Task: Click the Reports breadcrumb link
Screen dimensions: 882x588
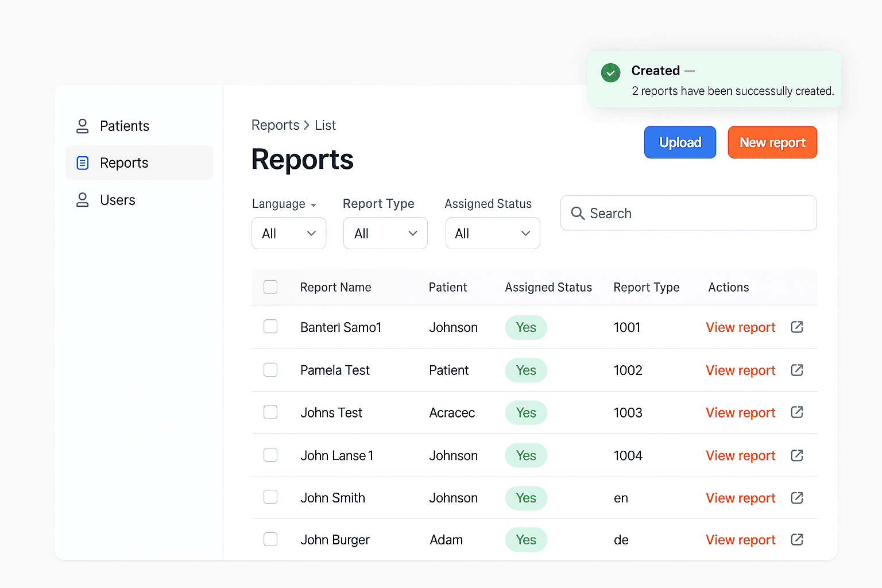Action: pyautogui.click(x=276, y=125)
